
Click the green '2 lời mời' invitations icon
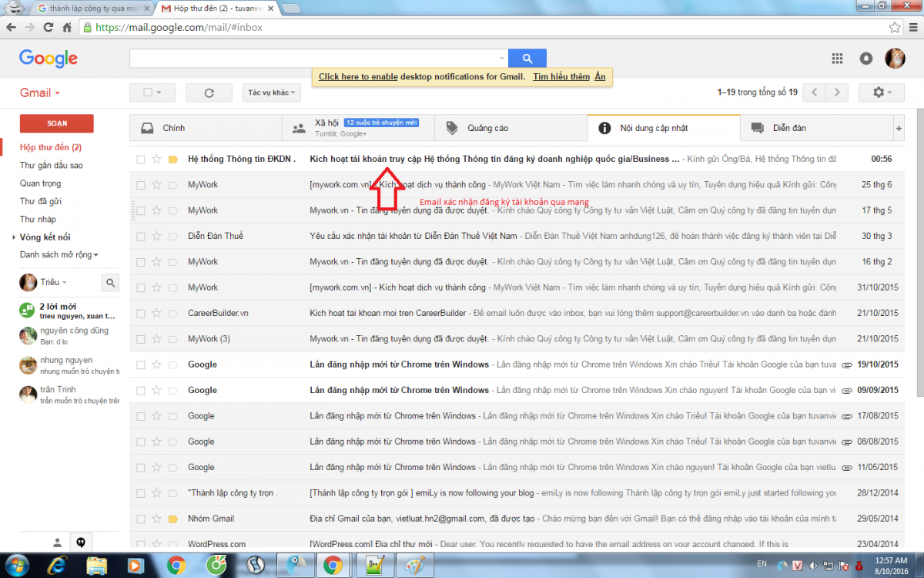tap(28, 311)
